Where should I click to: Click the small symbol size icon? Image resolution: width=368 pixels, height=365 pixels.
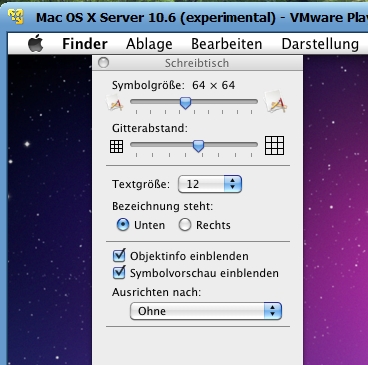point(115,102)
